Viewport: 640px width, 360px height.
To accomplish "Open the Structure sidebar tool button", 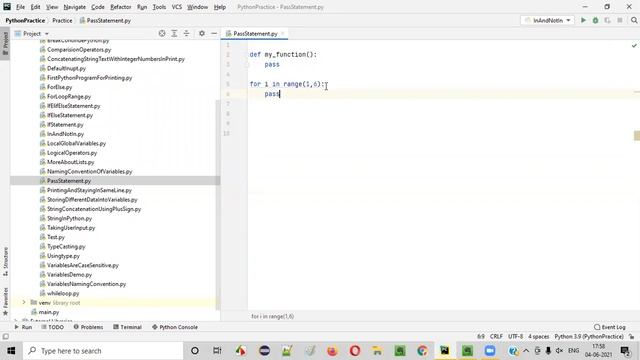I will pyautogui.click(x=5, y=261).
